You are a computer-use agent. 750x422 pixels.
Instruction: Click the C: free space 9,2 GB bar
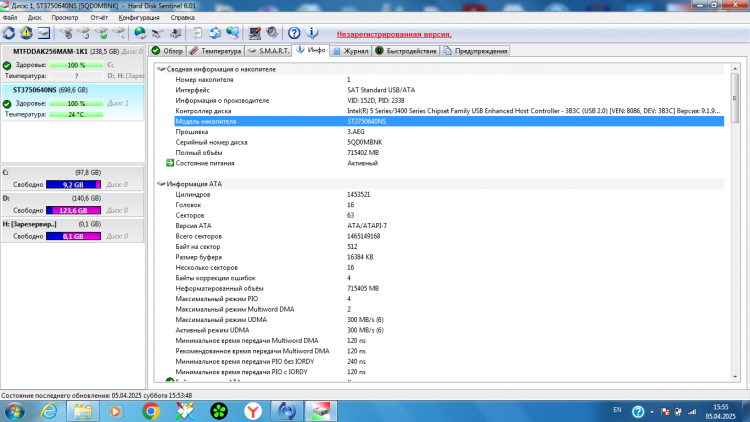point(73,185)
